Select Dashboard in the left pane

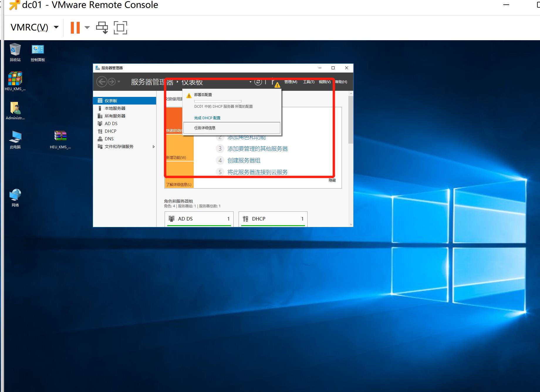[x=125, y=101]
